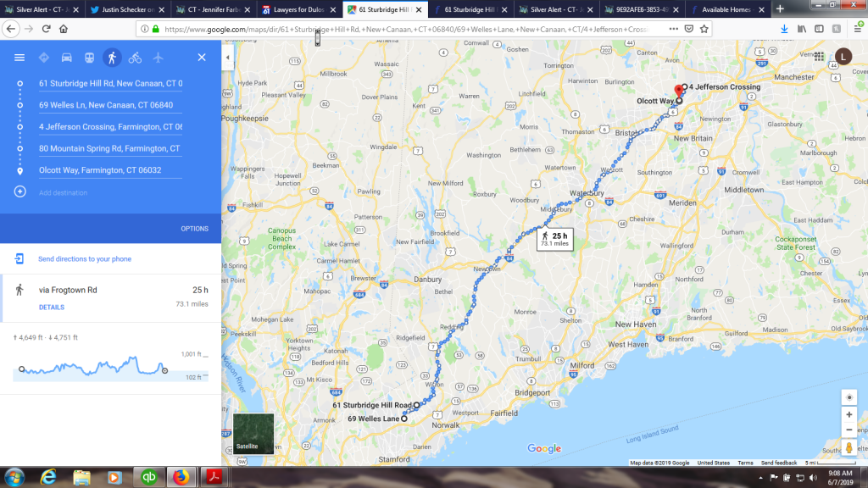
Task: Open the Google Maps hamburger menu
Action: point(19,58)
